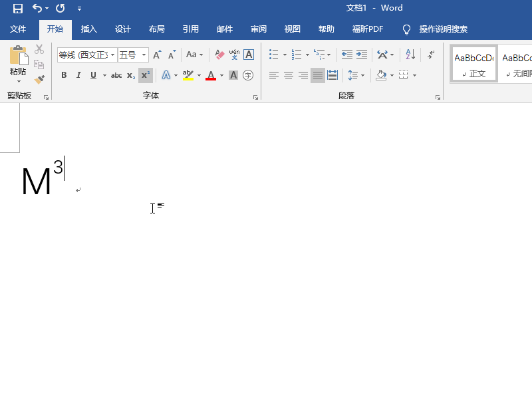Decrease the paragraph indent

click(x=346, y=55)
